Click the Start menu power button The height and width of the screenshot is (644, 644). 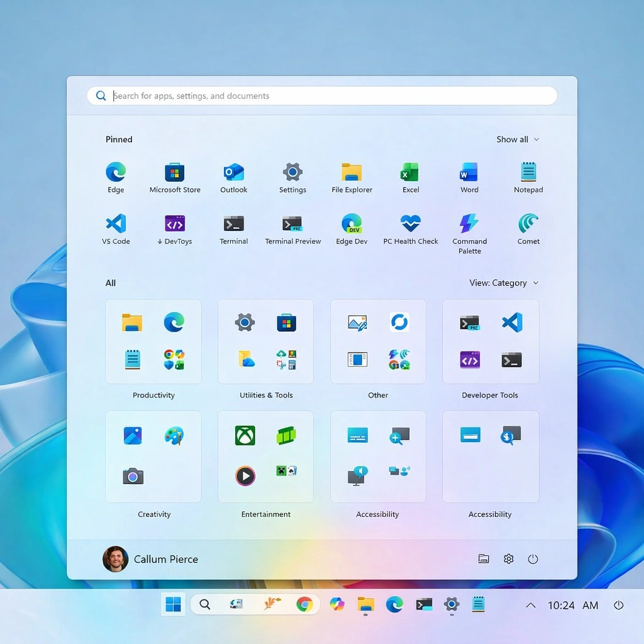coord(533,558)
